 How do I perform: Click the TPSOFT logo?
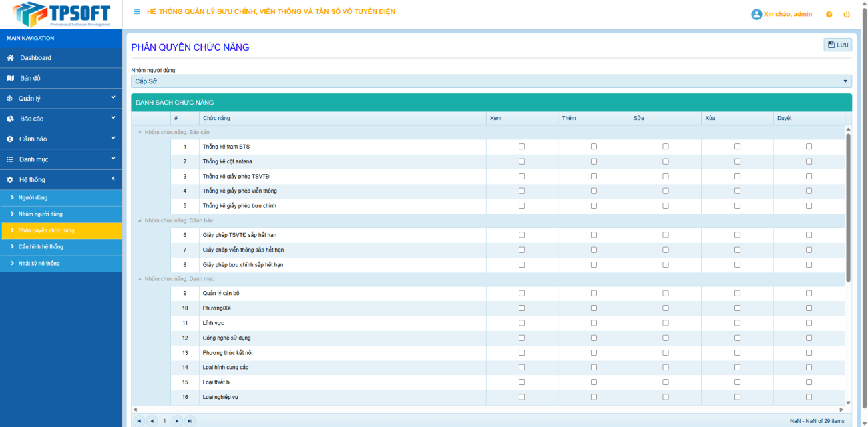[x=61, y=14]
